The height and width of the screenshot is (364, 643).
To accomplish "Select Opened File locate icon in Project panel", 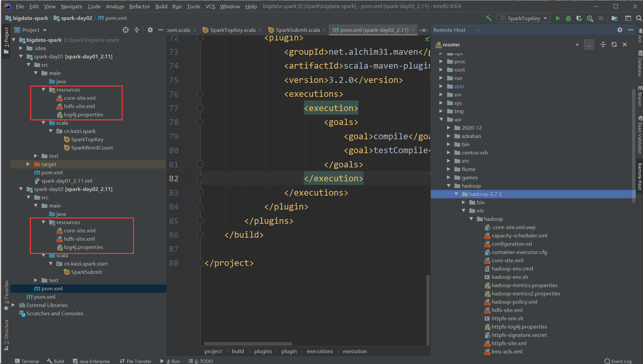I will 126,30.
